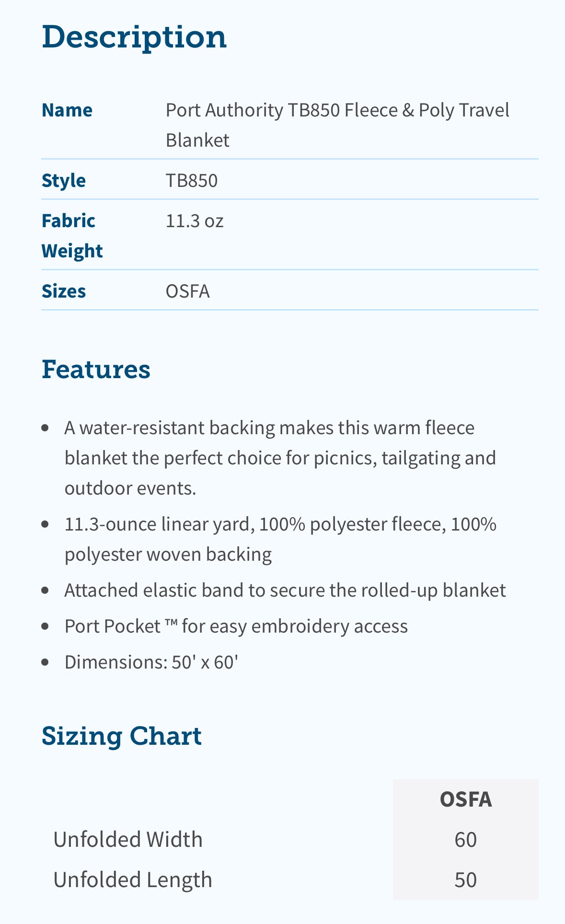Click the Style label in the table

(x=64, y=181)
